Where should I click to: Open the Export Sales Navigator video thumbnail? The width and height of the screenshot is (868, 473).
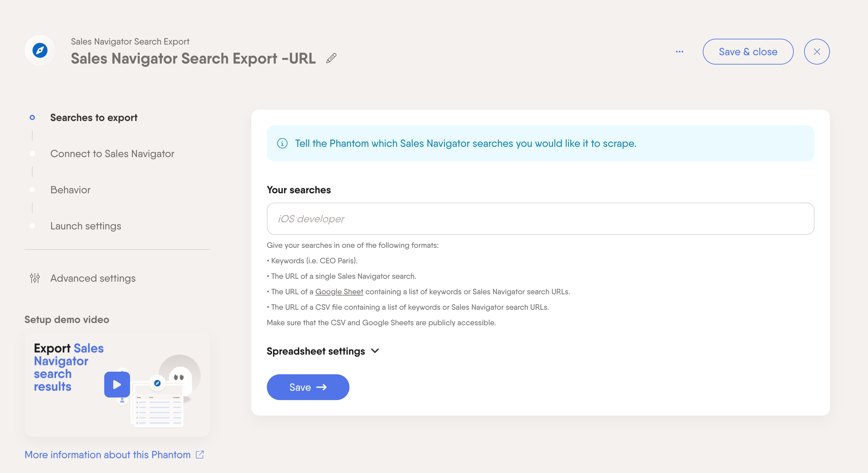pos(117,385)
